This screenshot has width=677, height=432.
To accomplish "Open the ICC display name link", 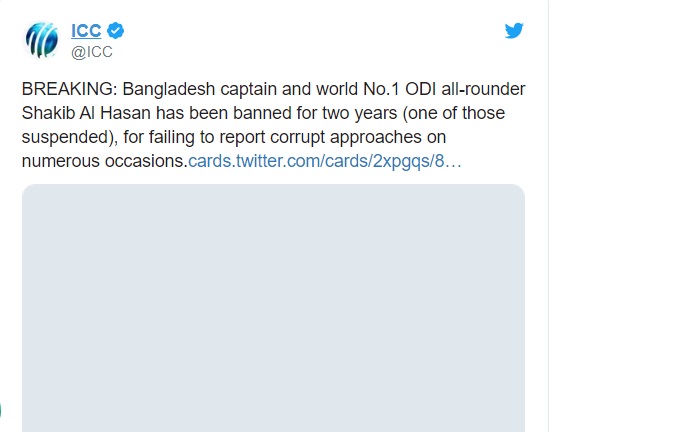I will pyautogui.click(x=86, y=31).
